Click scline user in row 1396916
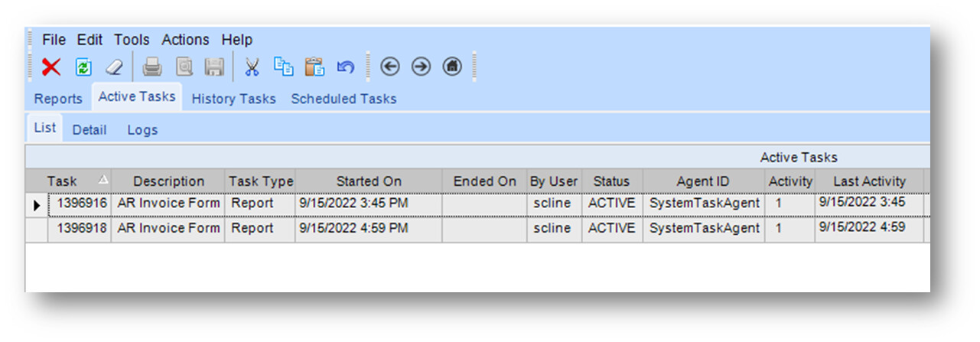Viewport: 980px width, 342px height. pyautogui.click(x=554, y=204)
